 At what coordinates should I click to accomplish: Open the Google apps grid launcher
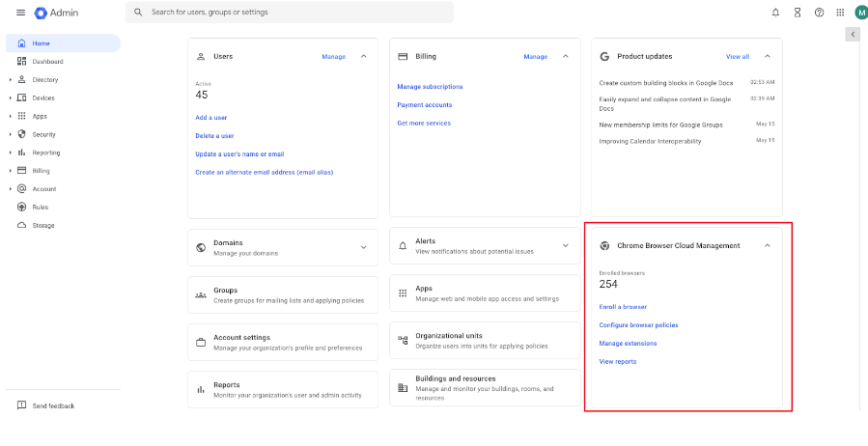coord(840,13)
